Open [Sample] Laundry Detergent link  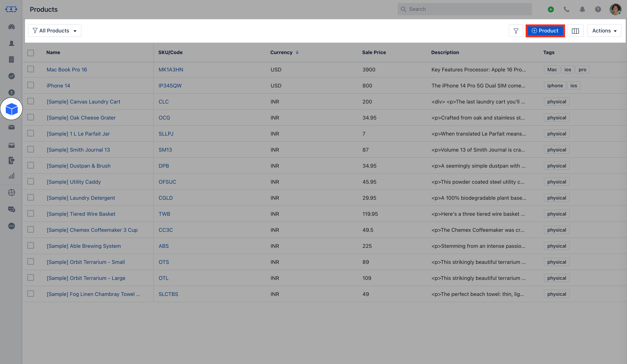pyautogui.click(x=81, y=198)
